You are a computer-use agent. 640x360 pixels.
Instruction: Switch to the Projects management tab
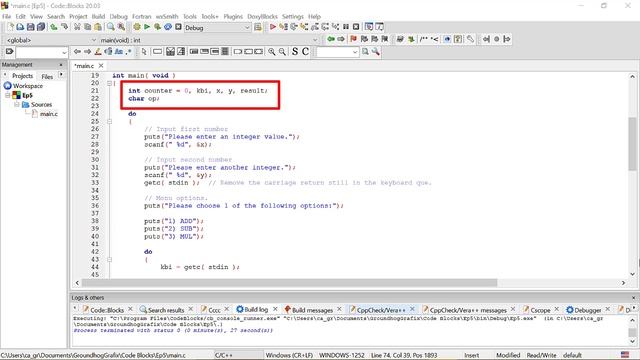22,76
